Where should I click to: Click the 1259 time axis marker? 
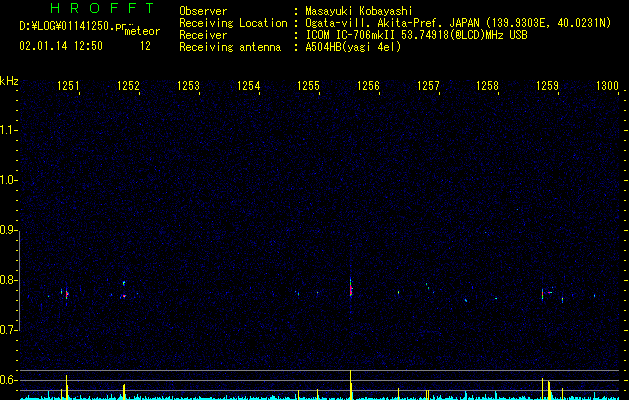coord(547,86)
